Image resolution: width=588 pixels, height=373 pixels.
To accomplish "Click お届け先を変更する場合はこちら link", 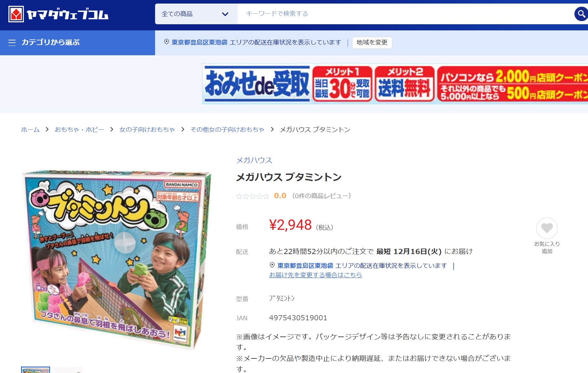I will pyautogui.click(x=315, y=275).
